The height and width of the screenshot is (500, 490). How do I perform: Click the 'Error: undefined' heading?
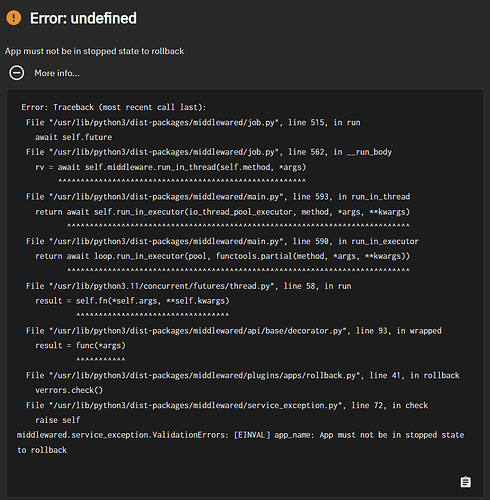83,18
